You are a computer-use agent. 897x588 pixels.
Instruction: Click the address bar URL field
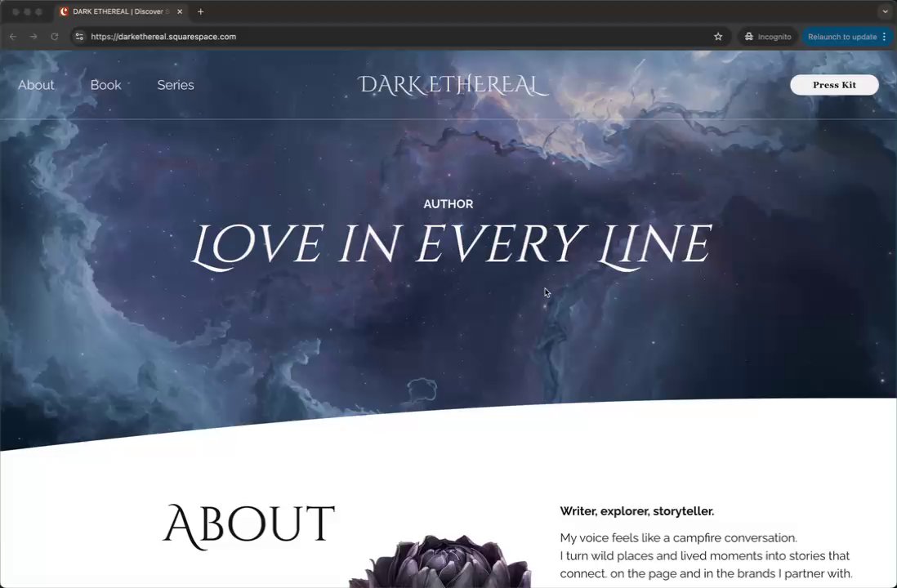(x=400, y=37)
